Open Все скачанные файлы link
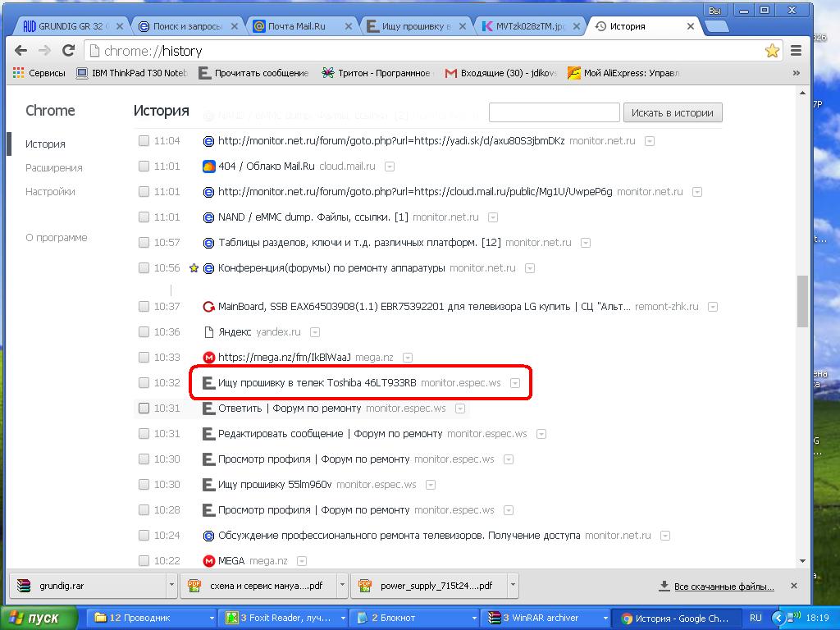Screen dimensions: 840x630 [x=724, y=587]
